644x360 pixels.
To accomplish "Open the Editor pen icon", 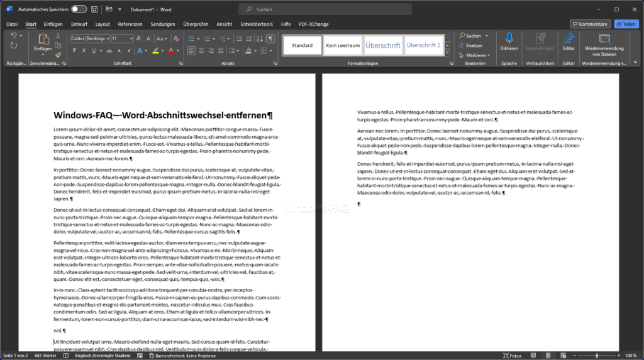I will pos(569,41).
